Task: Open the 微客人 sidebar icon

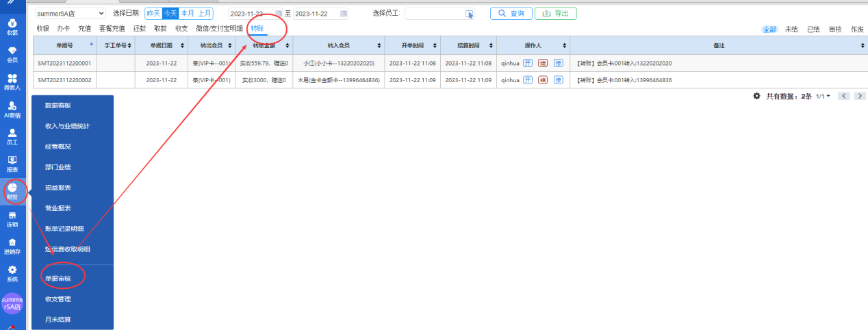Action: coord(12,82)
